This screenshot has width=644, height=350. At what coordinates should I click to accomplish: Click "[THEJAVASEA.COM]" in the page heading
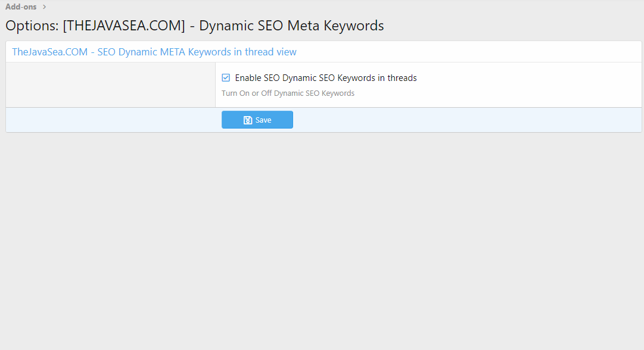point(124,26)
